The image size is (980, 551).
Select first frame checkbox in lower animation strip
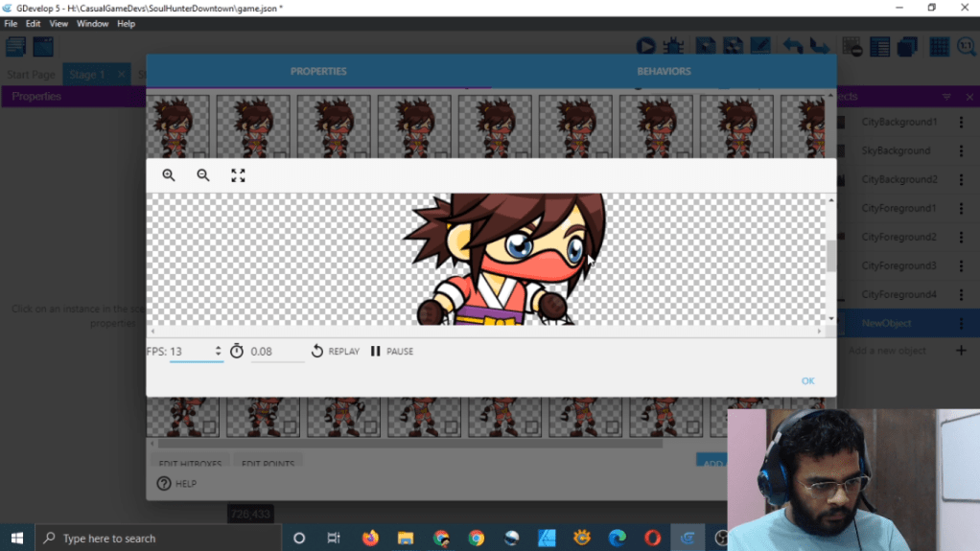coord(209,427)
